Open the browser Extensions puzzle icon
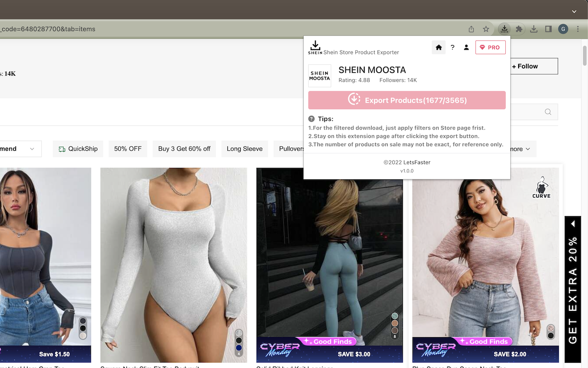 pos(519,29)
